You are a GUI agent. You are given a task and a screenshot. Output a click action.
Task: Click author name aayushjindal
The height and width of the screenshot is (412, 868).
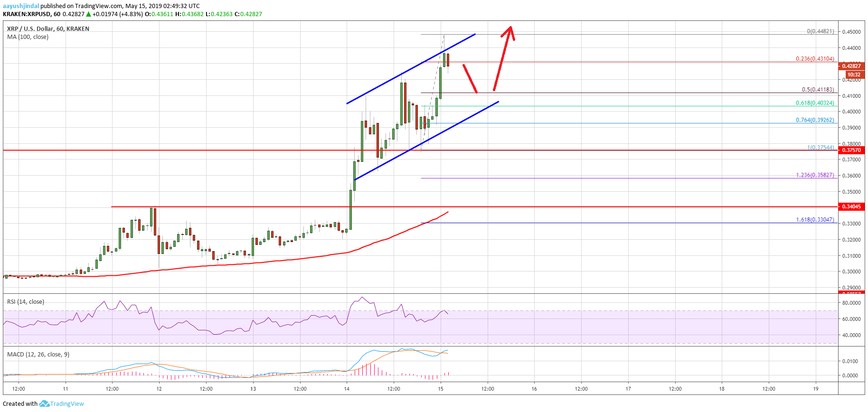pyautogui.click(x=21, y=6)
